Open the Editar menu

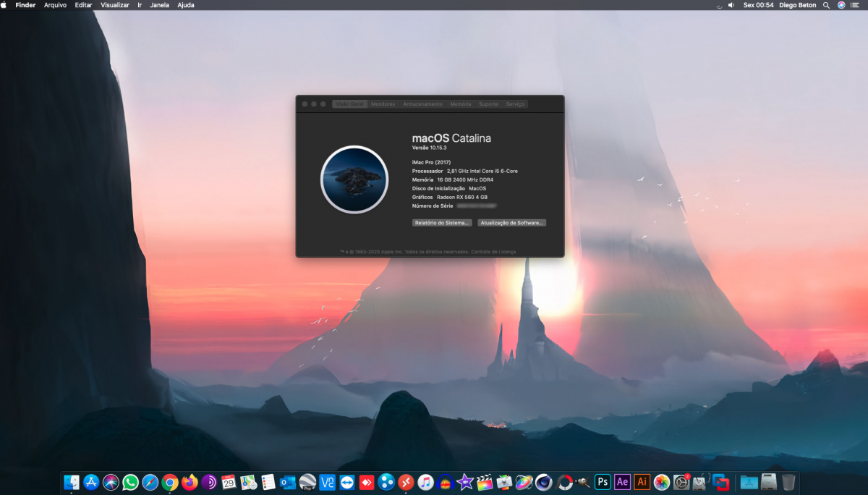coord(84,4)
